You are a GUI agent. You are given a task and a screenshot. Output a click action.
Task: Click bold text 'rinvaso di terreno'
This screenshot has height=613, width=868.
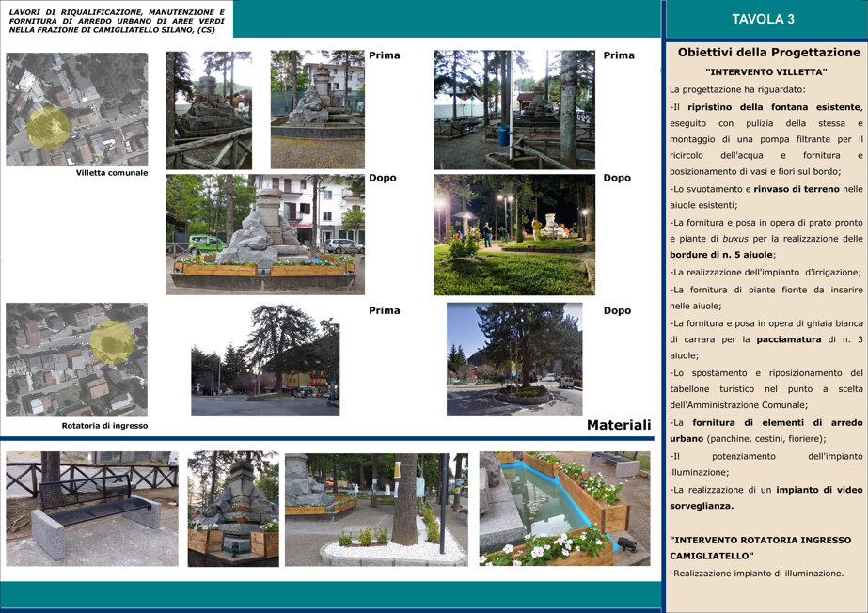pos(797,189)
